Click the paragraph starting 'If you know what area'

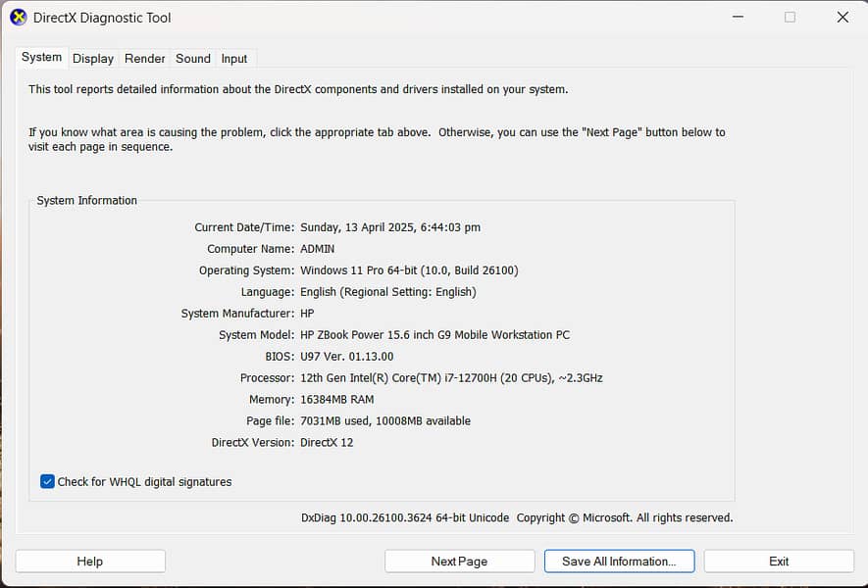(x=377, y=139)
